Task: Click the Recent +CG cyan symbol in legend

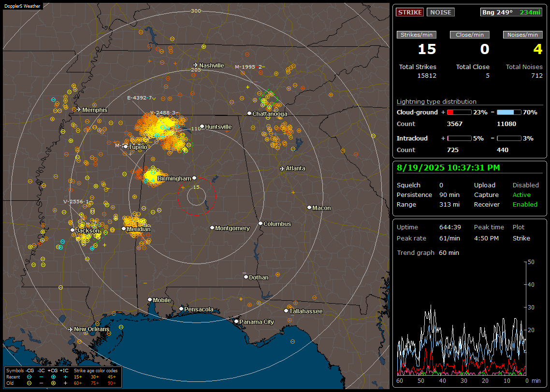Action: pos(53,377)
